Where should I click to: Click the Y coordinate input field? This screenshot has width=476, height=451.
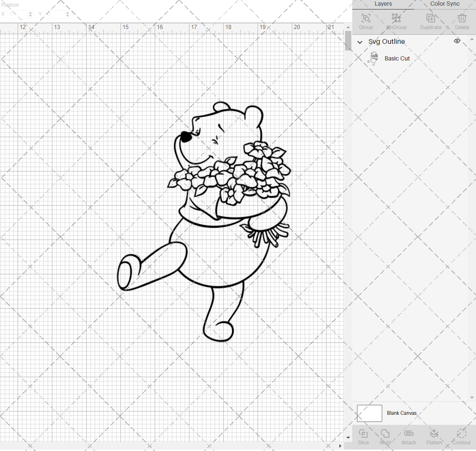click(x=53, y=14)
